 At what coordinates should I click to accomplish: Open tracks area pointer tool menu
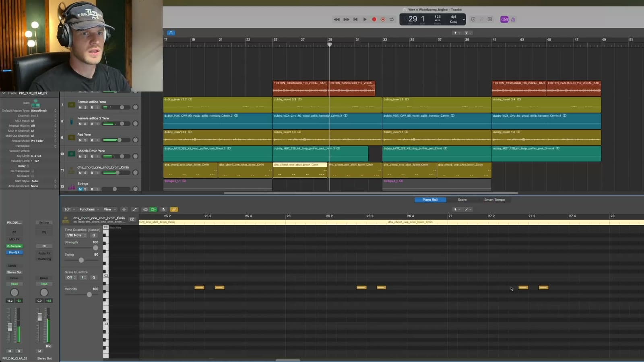[457, 33]
